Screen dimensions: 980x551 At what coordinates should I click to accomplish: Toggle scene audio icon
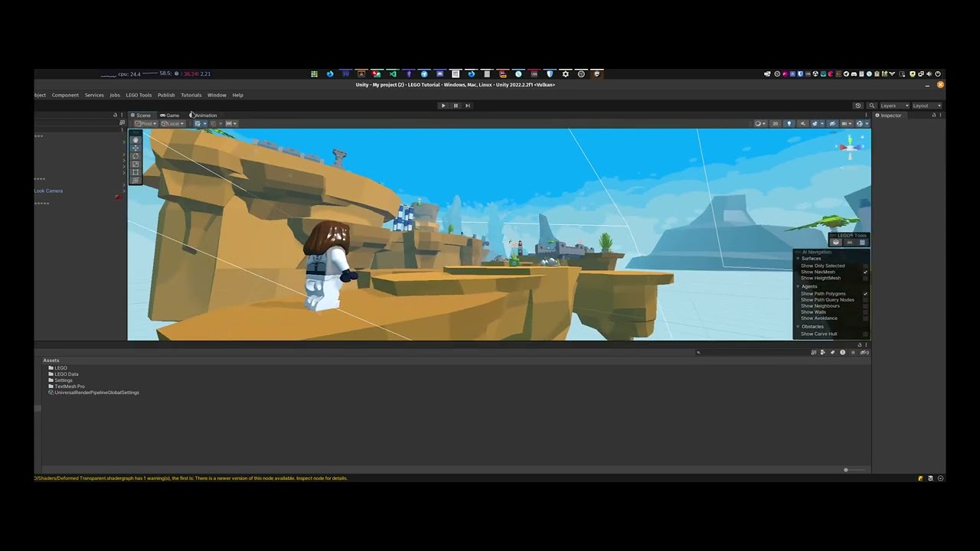click(x=802, y=123)
